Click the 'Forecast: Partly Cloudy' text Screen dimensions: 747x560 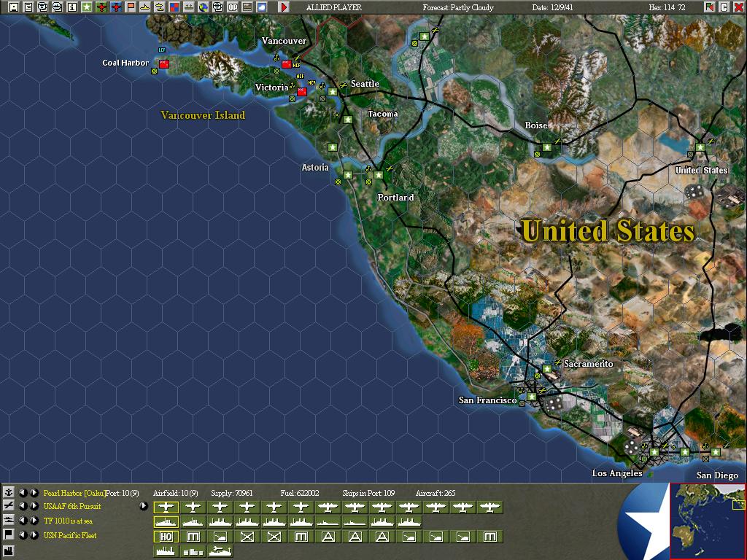coord(458,7)
